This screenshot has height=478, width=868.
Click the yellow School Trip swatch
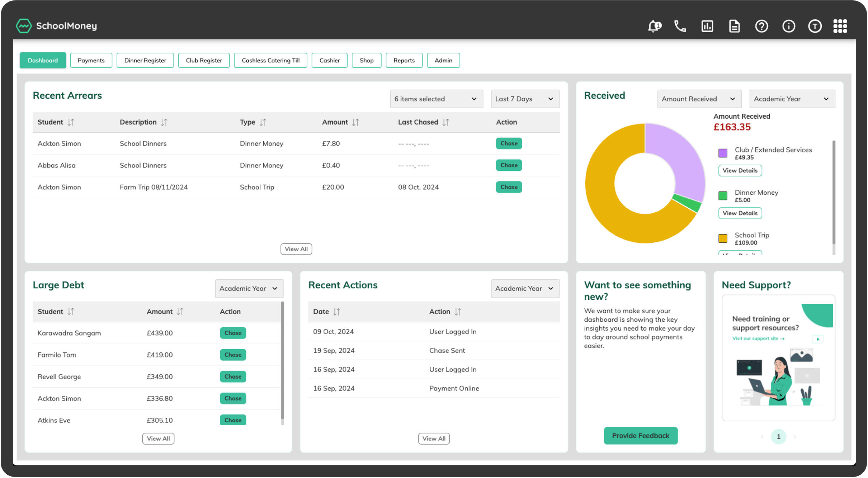point(723,238)
